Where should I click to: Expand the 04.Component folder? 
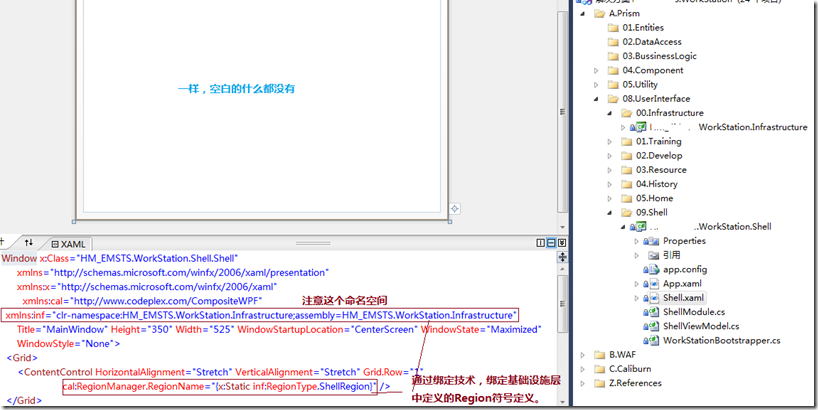pos(597,70)
